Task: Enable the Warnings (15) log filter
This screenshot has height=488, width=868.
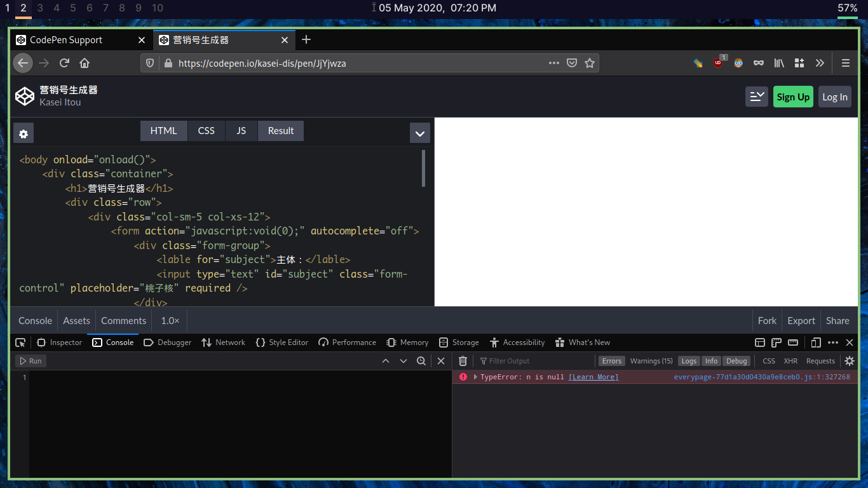Action: (x=651, y=360)
